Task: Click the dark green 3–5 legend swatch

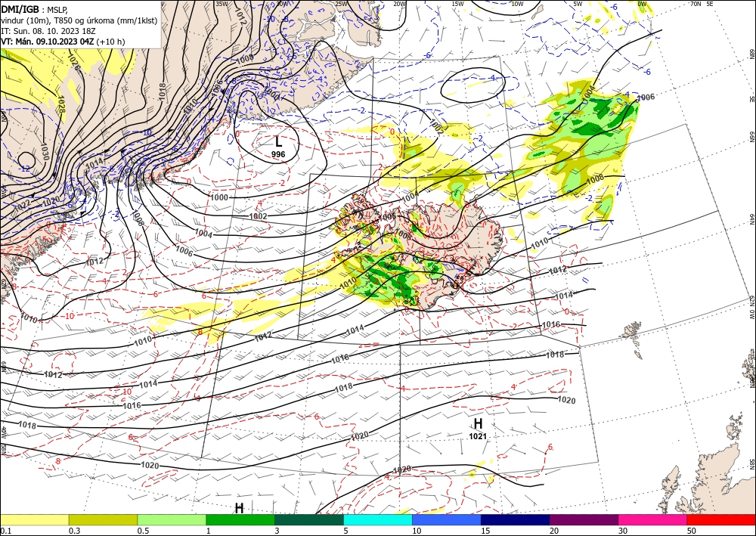Action: point(309,519)
